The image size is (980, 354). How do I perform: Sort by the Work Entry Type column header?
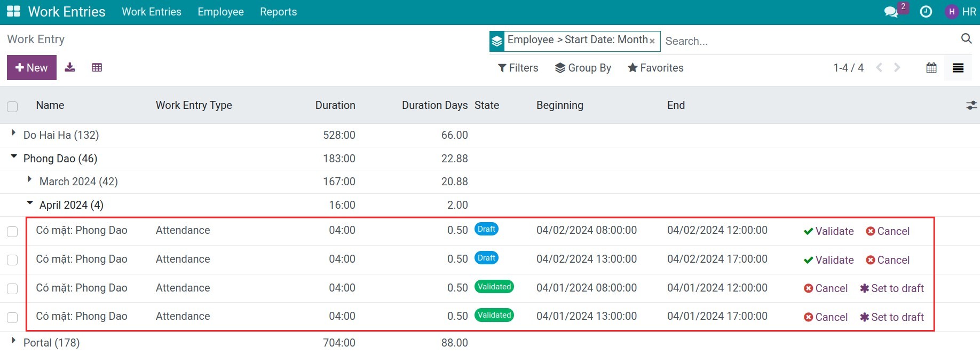coord(194,105)
